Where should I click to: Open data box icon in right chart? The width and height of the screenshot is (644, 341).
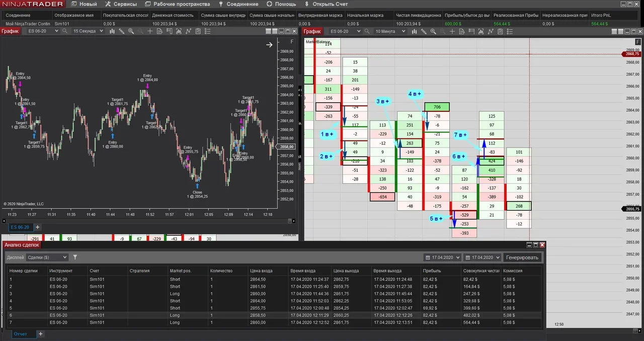[462, 31]
